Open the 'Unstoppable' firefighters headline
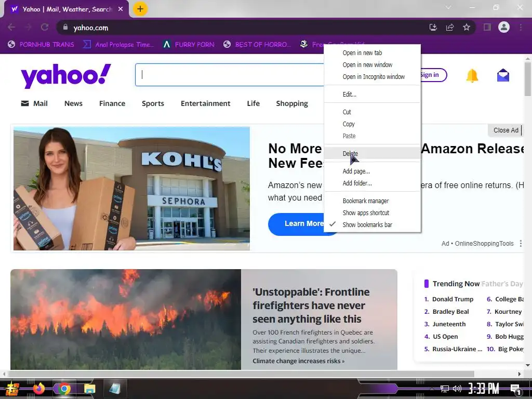Screen dimensions: 532x399 pos(311,305)
